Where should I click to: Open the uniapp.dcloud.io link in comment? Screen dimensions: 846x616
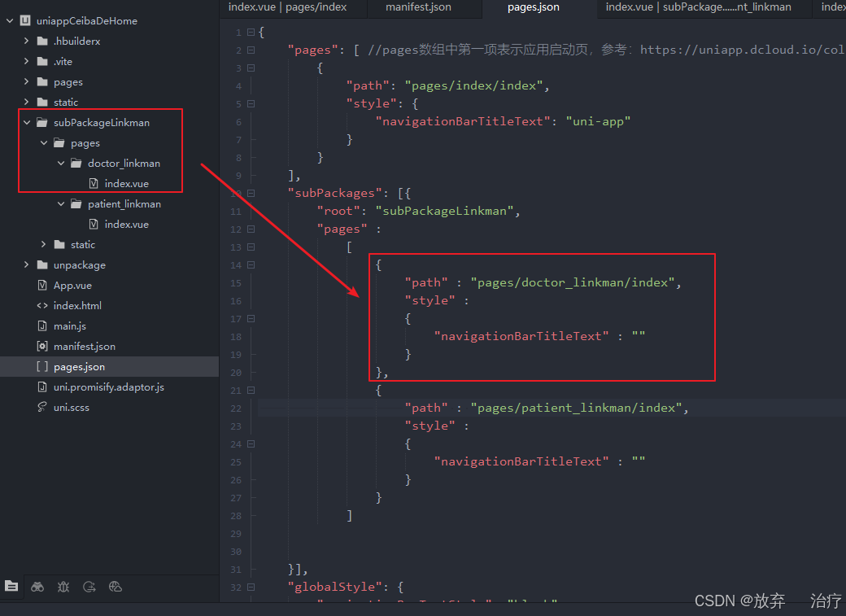click(x=743, y=50)
